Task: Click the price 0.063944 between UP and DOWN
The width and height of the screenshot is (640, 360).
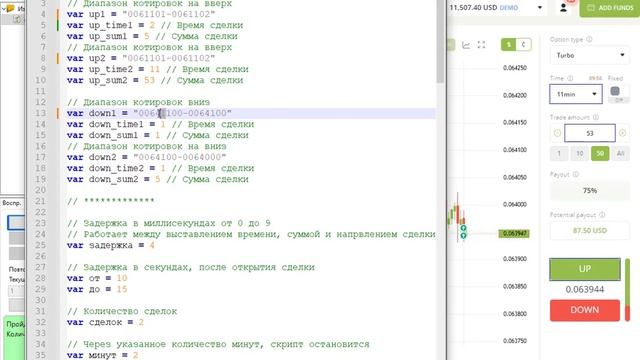Action: click(585, 289)
